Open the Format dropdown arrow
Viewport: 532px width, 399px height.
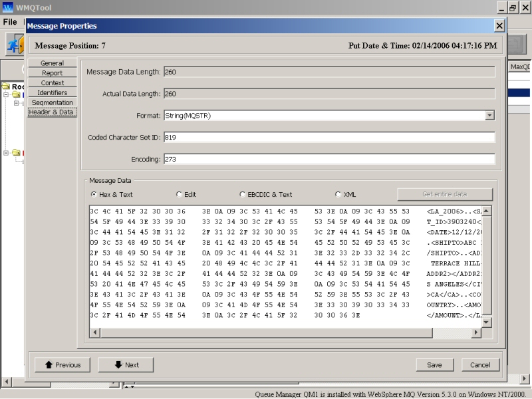(489, 115)
